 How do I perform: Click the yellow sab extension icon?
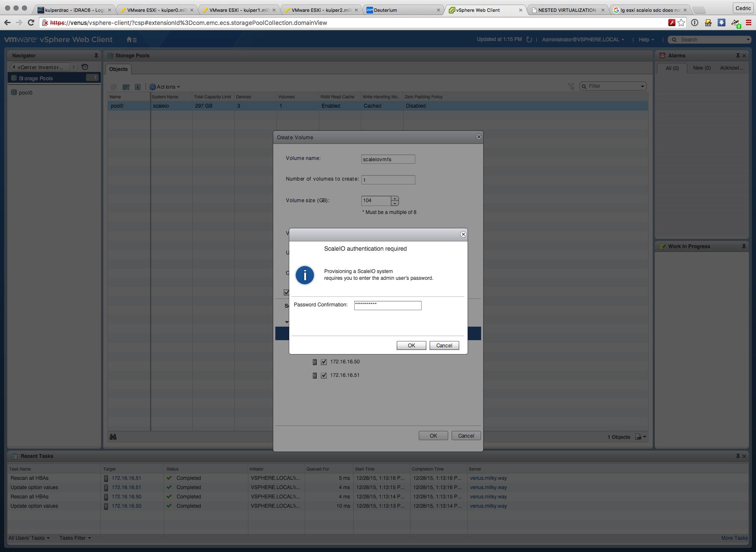click(708, 23)
